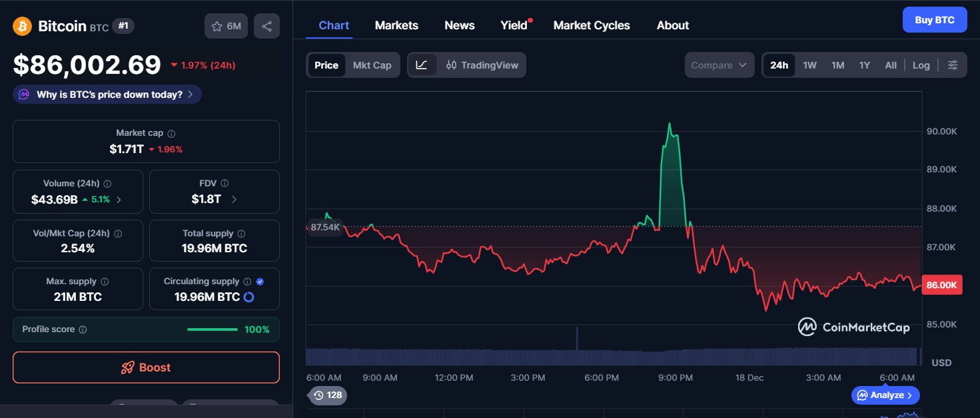Expand the Volume (24h) details chevron
The width and height of the screenshot is (980, 418).
118,198
